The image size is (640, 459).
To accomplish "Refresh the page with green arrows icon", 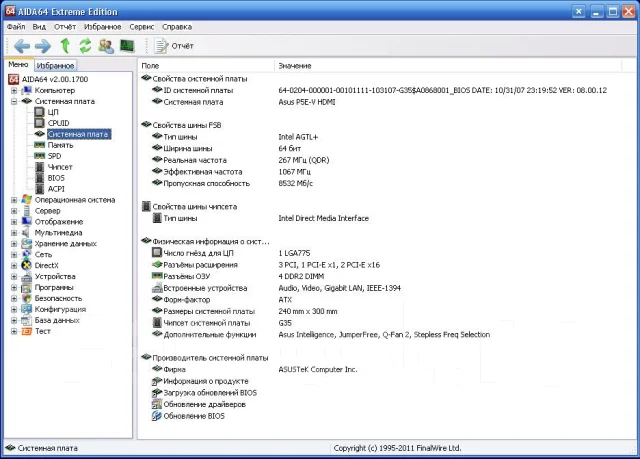I will (85, 46).
